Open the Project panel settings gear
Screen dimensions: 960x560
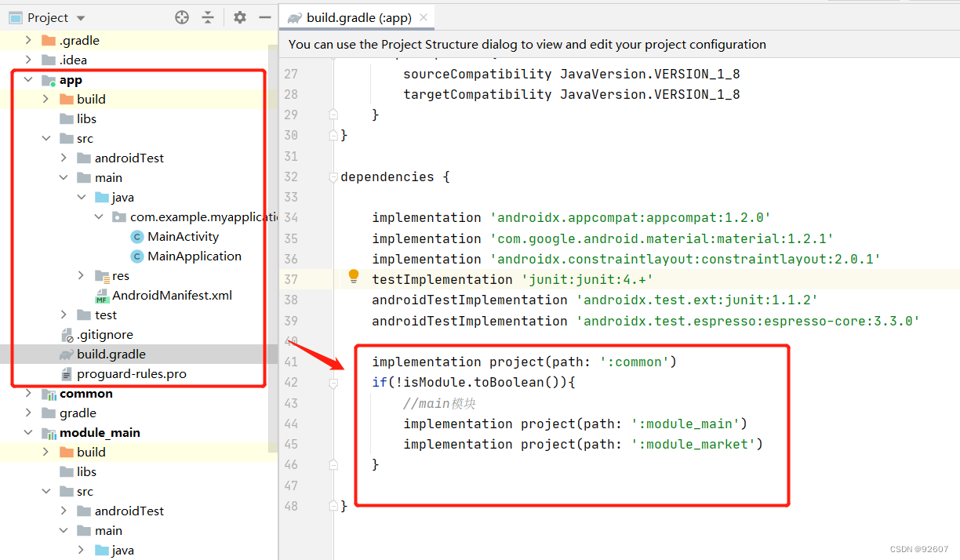240,17
